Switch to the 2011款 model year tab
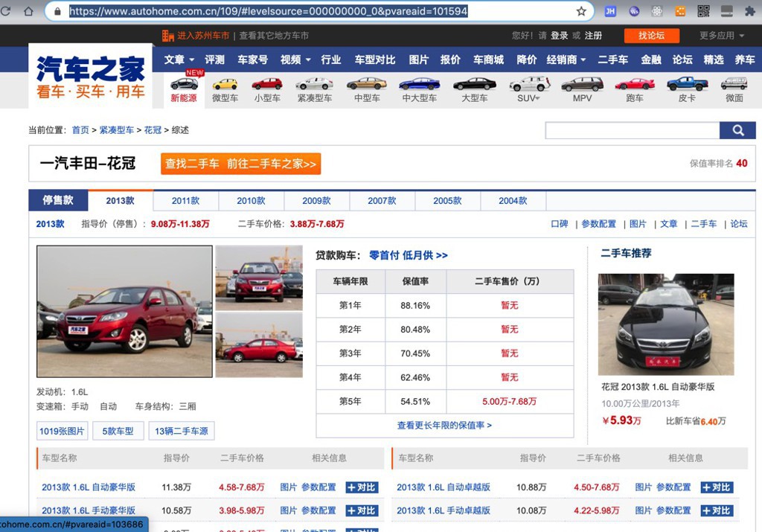This screenshot has width=762, height=532. coord(185,201)
